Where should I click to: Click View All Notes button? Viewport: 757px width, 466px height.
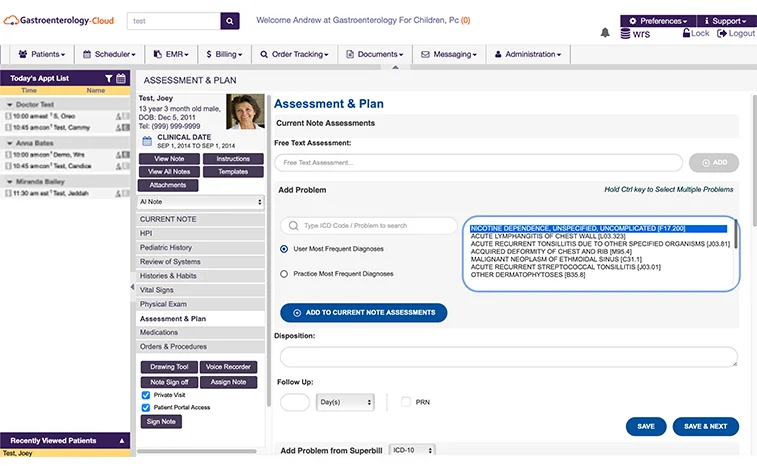(x=169, y=171)
